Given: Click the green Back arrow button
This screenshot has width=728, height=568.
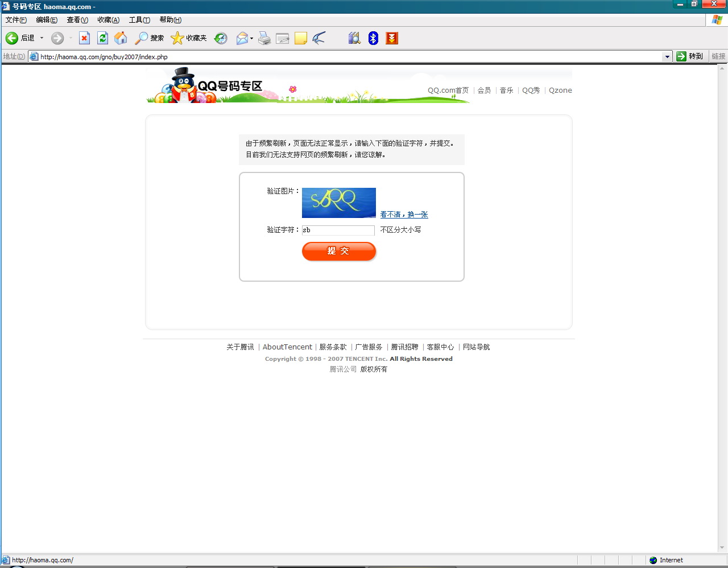Looking at the screenshot, I should (x=12, y=38).
